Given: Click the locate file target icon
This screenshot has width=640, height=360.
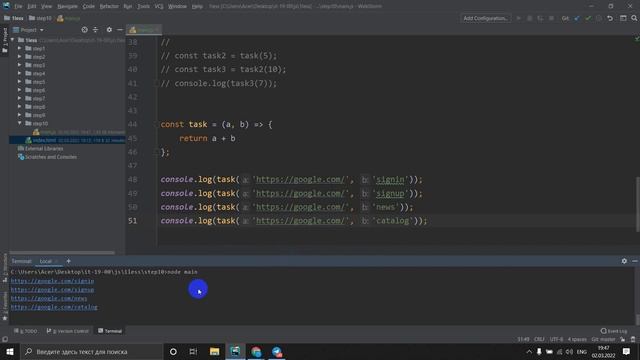Looking at the screenshot, I should pyautogui.click(x=84, y=30).
